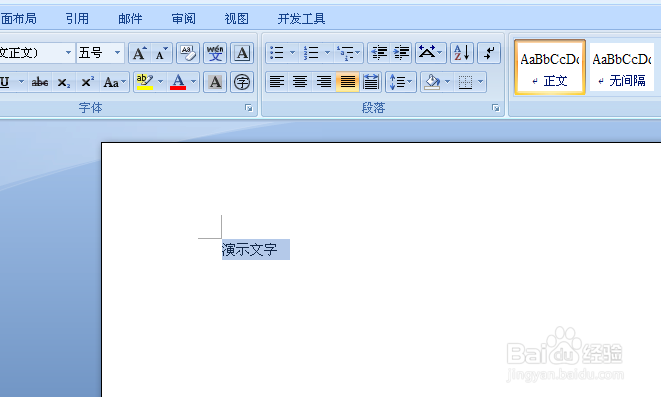Align text right
Viewport: 661px width, 397px height.
pyautogui.click(x=324, y=82)
